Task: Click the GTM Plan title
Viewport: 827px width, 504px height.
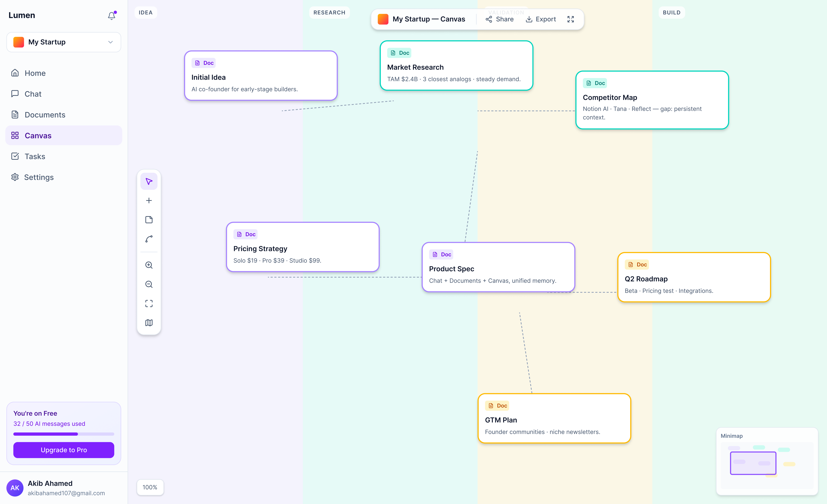Action: 501,420
